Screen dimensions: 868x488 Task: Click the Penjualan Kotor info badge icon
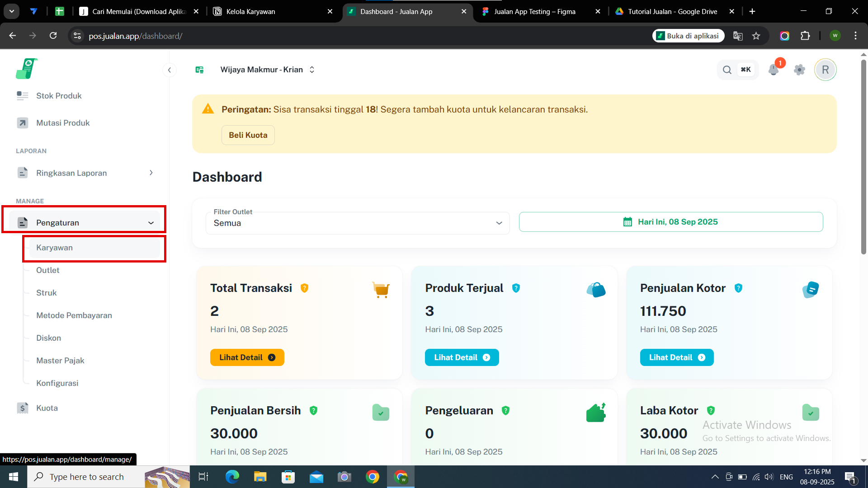[738, 288]
